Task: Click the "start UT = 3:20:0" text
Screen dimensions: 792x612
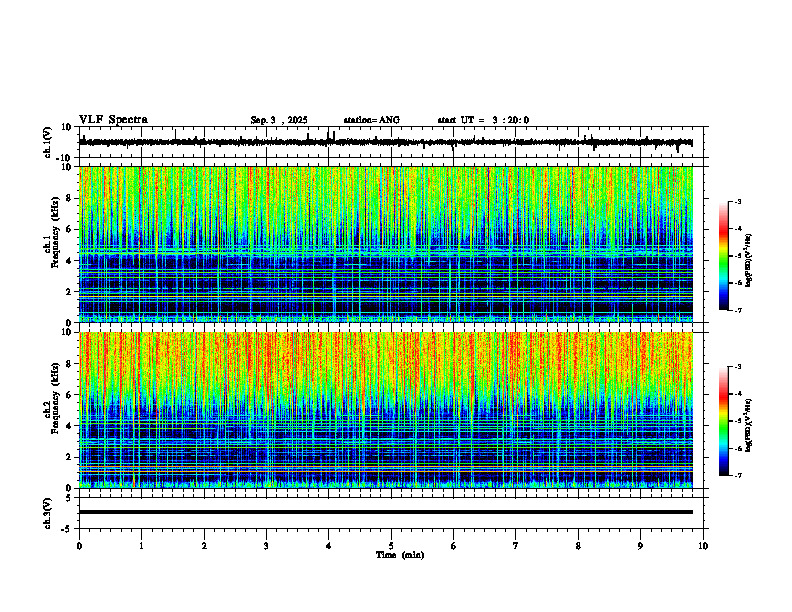Action: click(483, 120)
